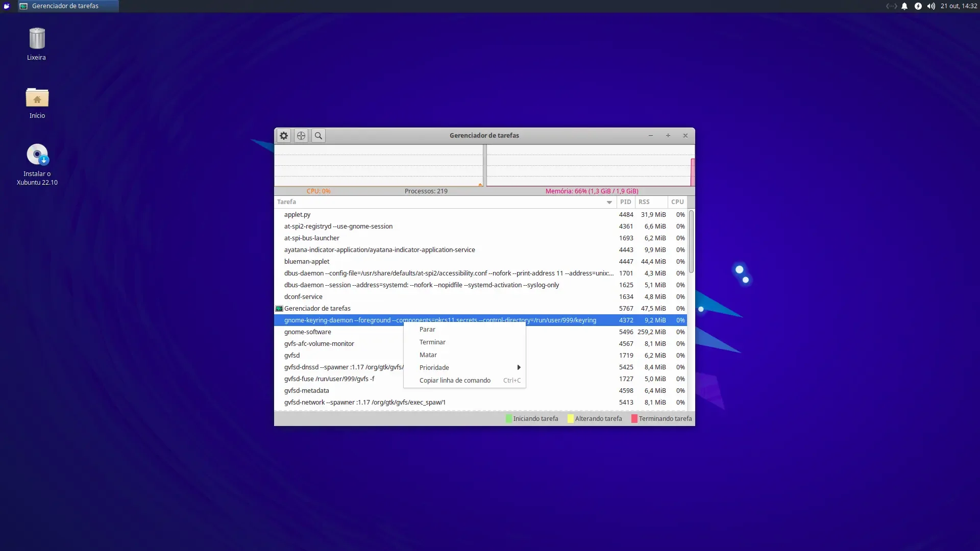Click the CPU usage history graph
The width and height of the screenshot is (980, 551).
tap(379, 165)
